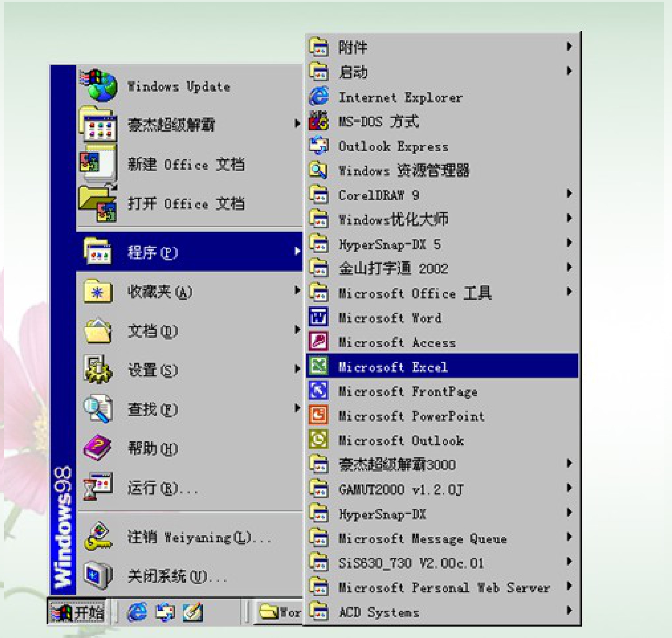Click the 程序 folder icon
672x638 pixels.
click(x=98, y=252)
